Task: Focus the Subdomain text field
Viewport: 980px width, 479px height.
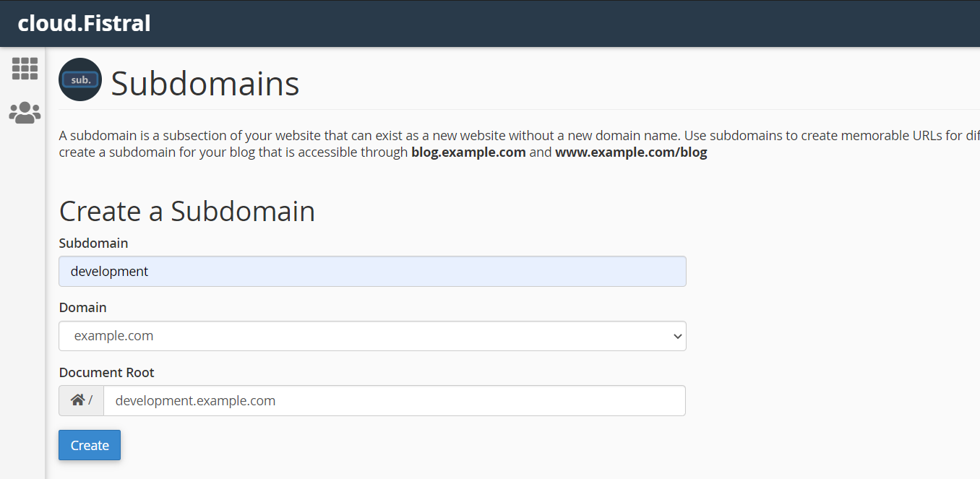Action: point(372,272)
